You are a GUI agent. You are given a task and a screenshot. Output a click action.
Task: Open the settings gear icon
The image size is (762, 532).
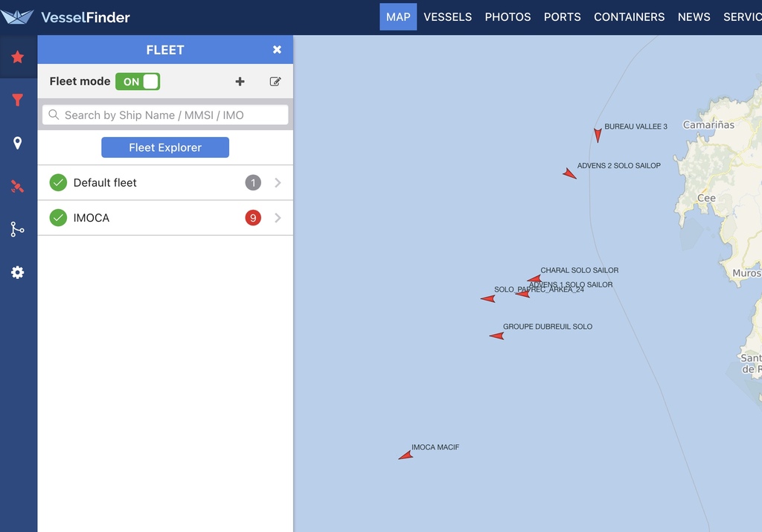coord(18,272)
